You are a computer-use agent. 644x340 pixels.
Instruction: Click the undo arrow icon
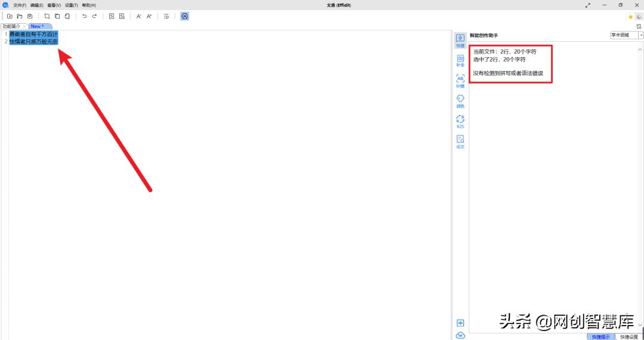[84, 17]
